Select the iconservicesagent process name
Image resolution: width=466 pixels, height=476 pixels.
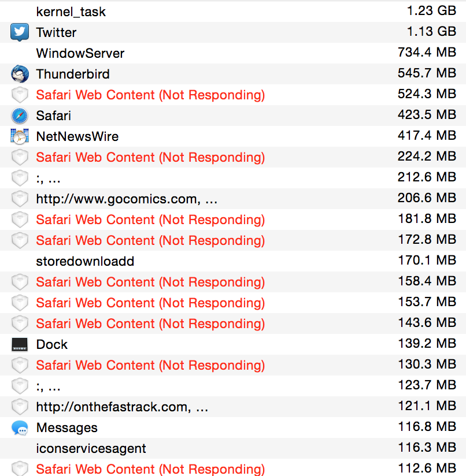click(x=91, y=449)
